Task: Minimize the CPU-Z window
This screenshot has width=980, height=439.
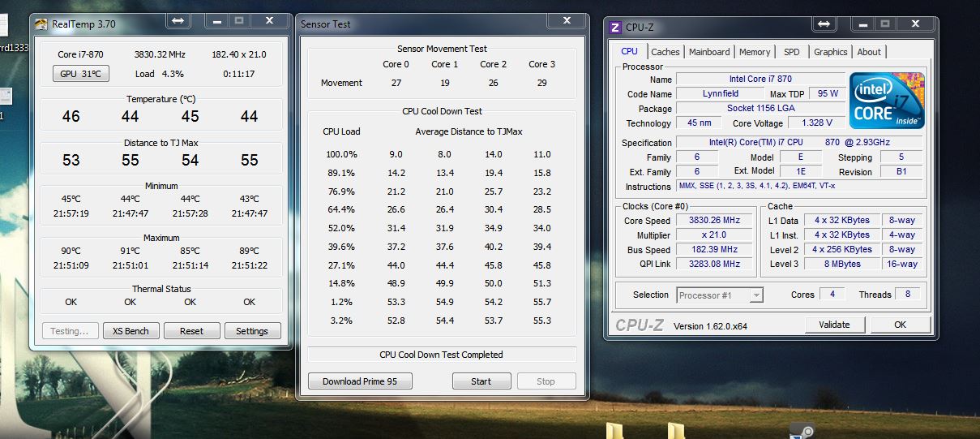Action: point(864,24)
